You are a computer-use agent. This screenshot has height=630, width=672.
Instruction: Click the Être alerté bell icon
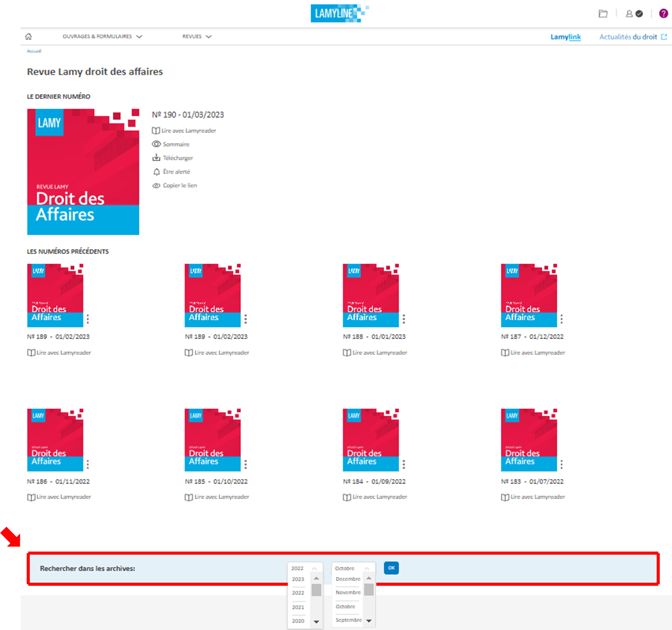click(156, 172)
